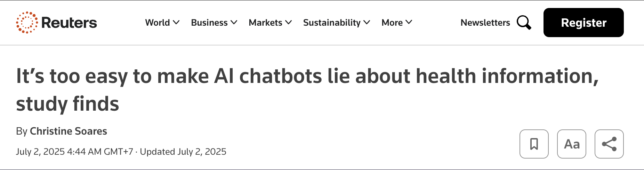Select the World menu label
Screen dimensions: 644x170
tap(158, 23)
